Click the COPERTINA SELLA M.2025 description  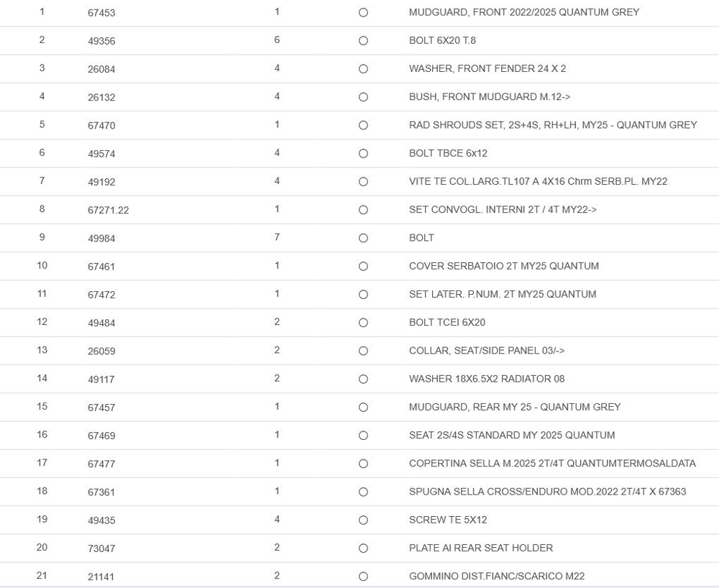(x=552, y=464)
